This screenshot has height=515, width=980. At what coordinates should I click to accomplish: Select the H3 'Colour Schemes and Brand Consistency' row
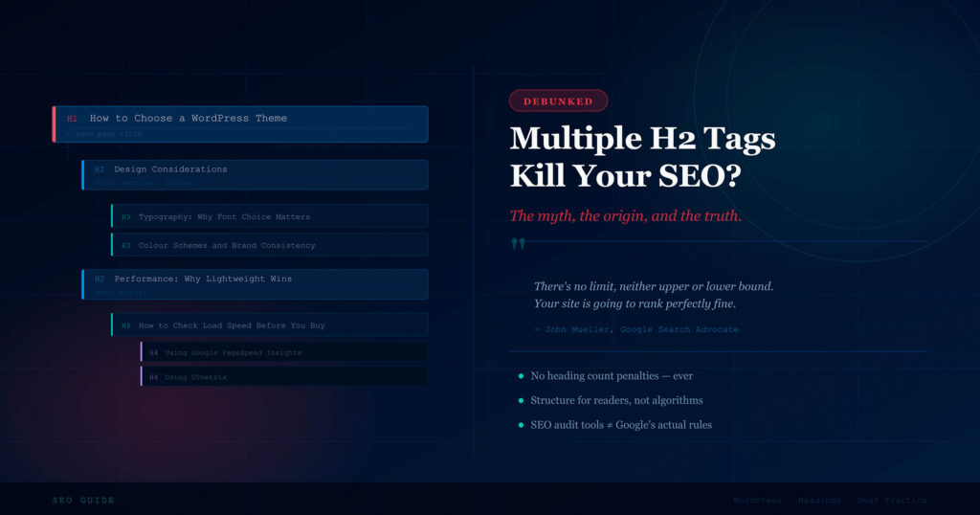point(269,245)
